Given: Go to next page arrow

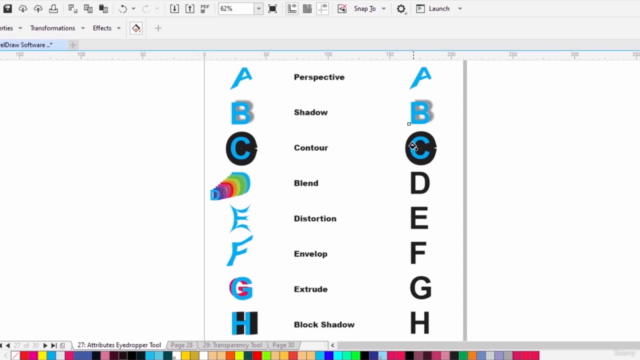Looking at the screenshot, I should click(45, 345).
